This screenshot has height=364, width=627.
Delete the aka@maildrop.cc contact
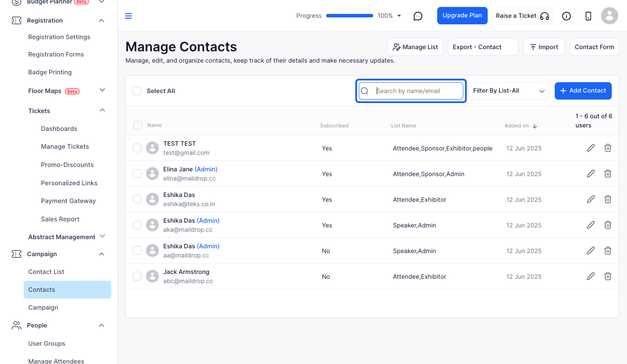[x=608, y=225]
